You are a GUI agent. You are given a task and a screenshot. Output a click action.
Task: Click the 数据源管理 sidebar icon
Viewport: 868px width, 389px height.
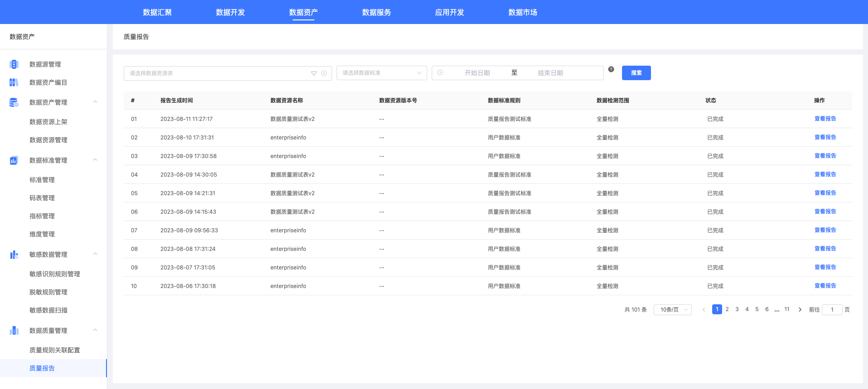pos(14,64)
